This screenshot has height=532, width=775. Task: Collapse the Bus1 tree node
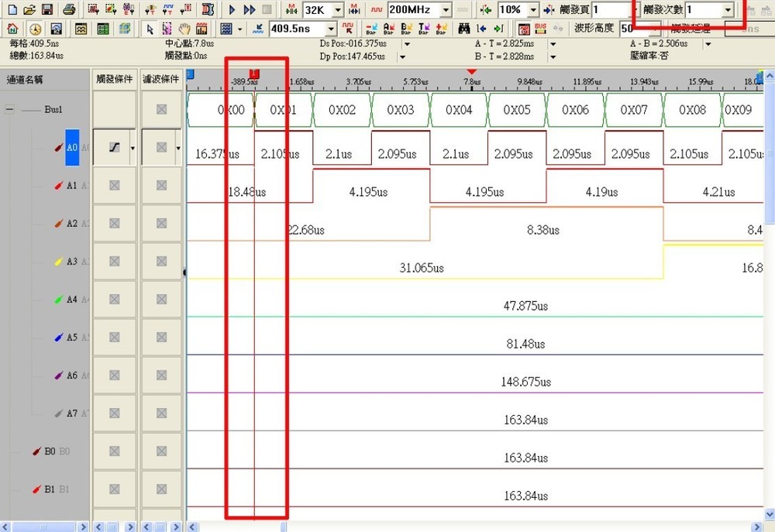pyautogui.click(x=10, y=109)
